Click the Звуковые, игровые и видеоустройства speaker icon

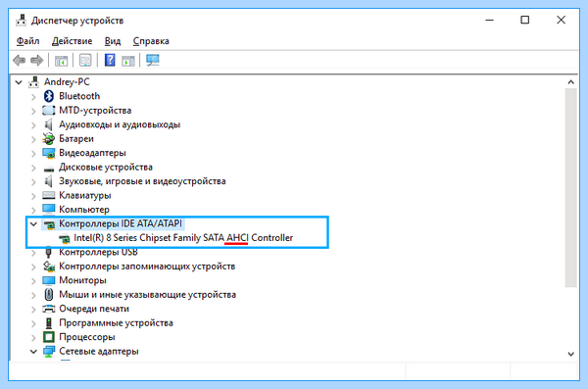(x=48, y=181)
